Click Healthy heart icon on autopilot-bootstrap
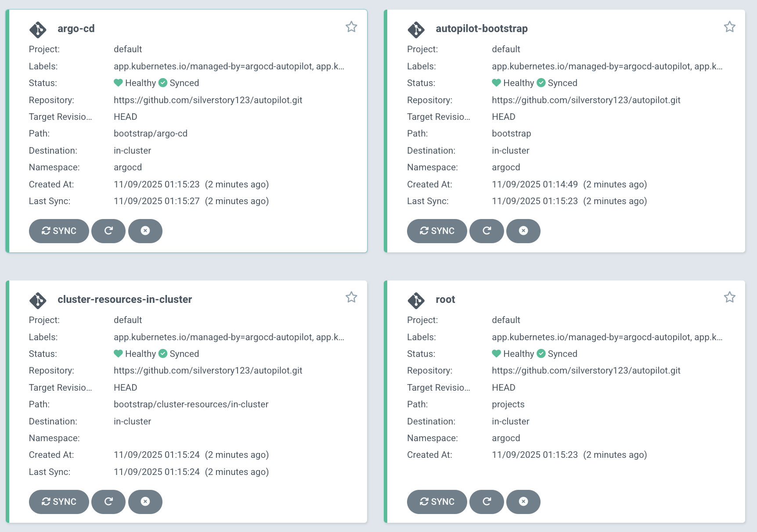Screen dimensions: 757x532 496,83
